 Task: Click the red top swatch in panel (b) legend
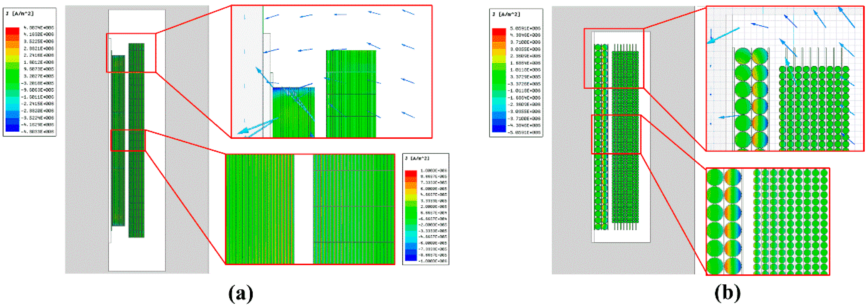click(x=499, y=32)
